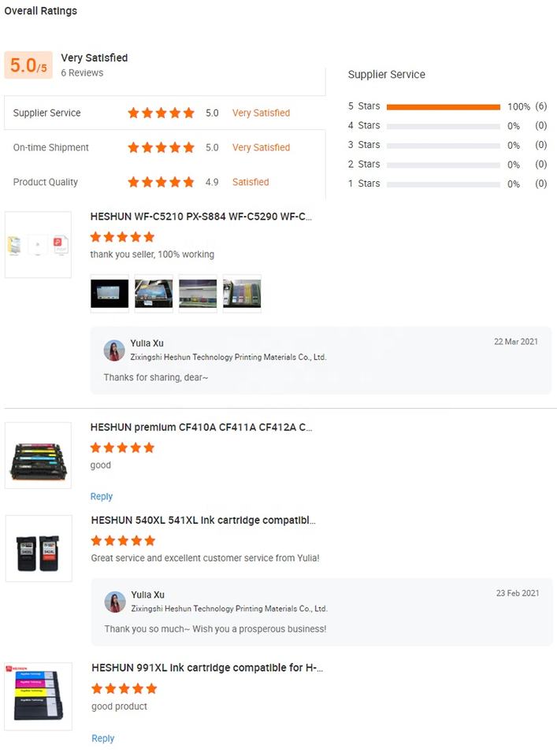Screen dimensions: 557x756
Task: Click star rating beside Product Quality row
Action: pos(161,182)
